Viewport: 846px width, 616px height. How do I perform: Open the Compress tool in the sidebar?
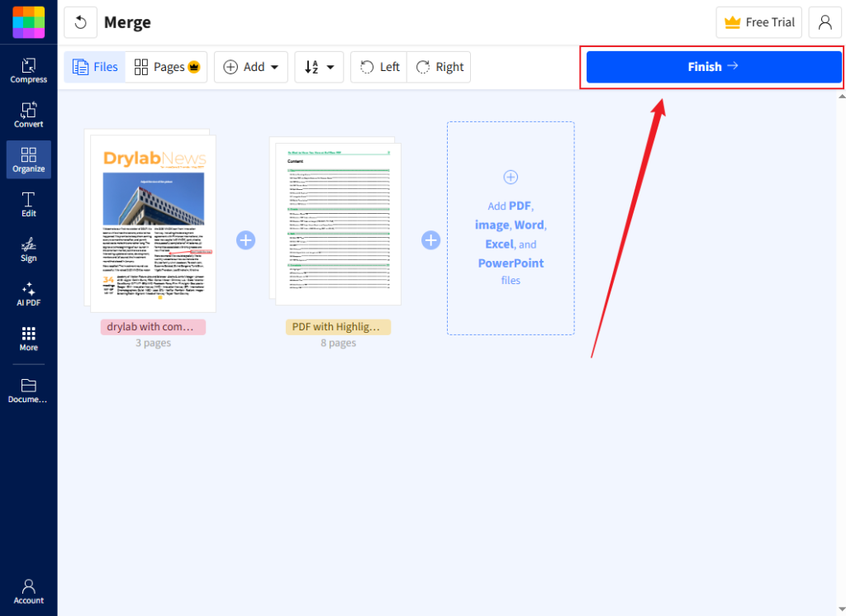pos(28,73)
